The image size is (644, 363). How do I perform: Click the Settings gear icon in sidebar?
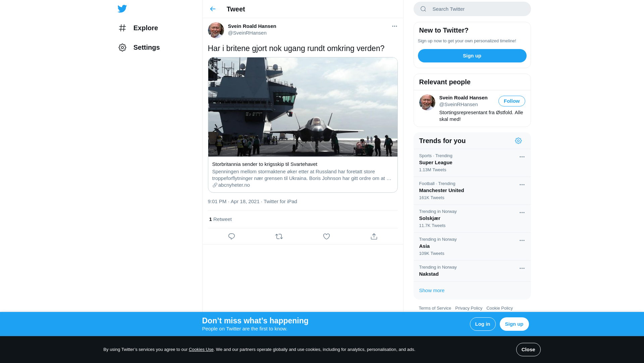(122, 47)
